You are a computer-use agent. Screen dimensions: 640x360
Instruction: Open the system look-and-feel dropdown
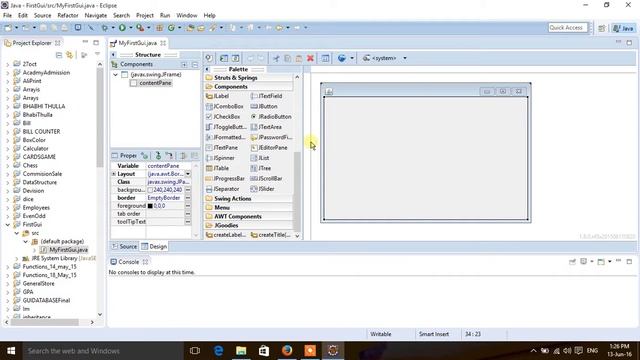click(405, 58)
